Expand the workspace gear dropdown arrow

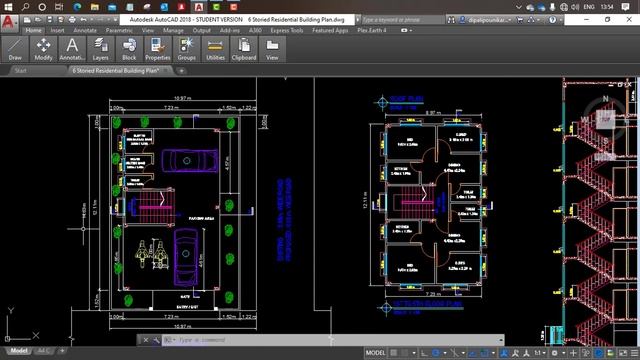coord(564,353)
